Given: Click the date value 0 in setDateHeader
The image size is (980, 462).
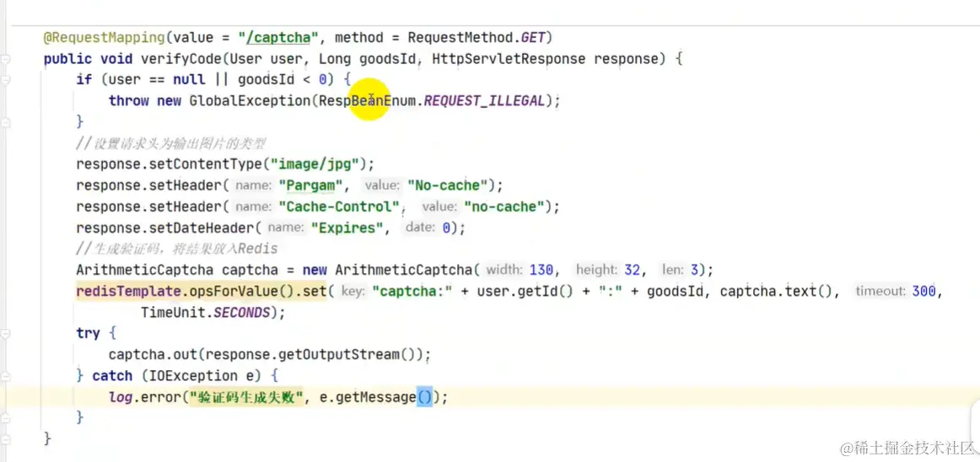Looking at the screenshot, I should 446,228.
